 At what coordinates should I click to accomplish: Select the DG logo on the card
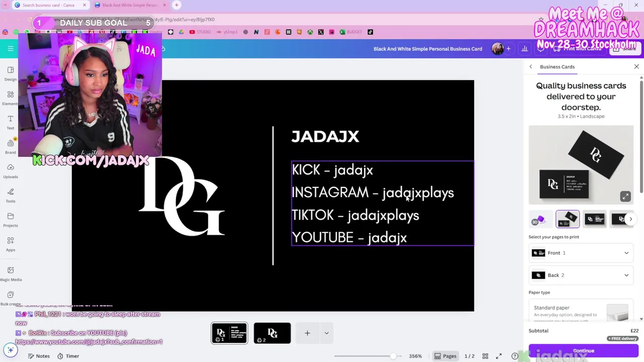click(x=181, y=196)
